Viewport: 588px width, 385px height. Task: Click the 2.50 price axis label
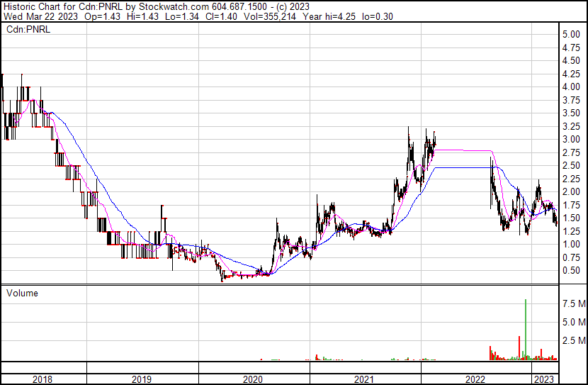pyautogui.click(x=571, y=166)
